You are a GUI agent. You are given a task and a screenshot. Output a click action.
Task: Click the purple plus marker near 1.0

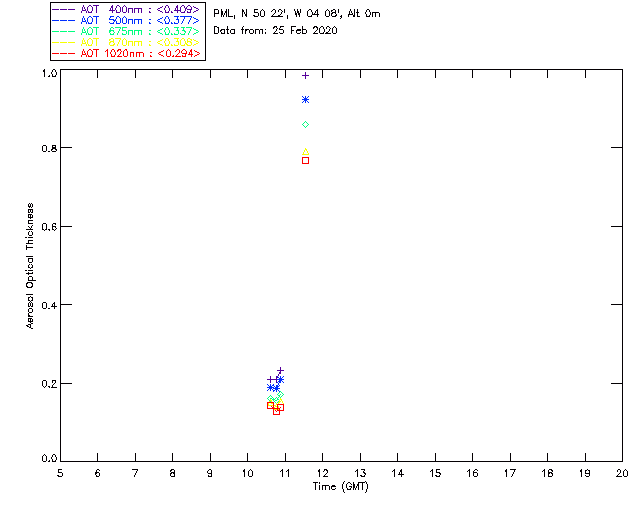coord(305,76)
